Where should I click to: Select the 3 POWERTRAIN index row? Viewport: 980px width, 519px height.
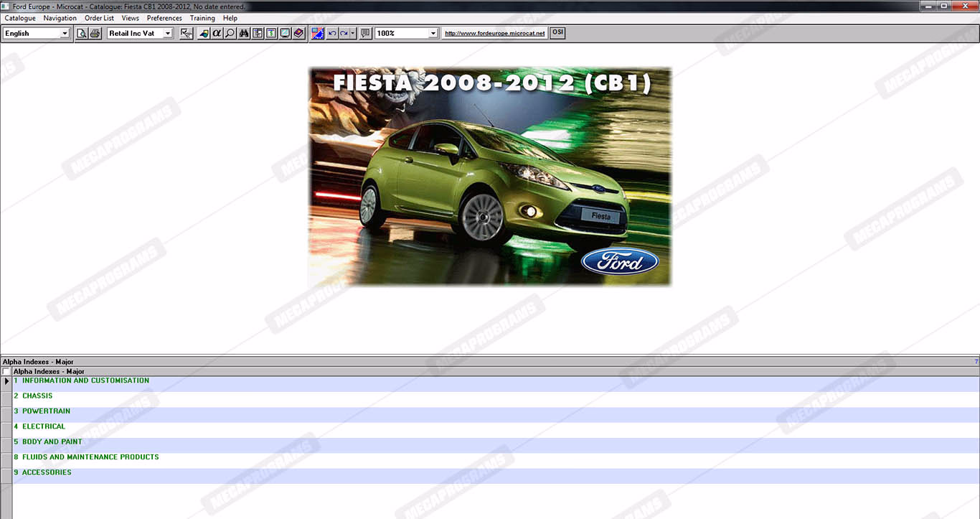(47, 411)
